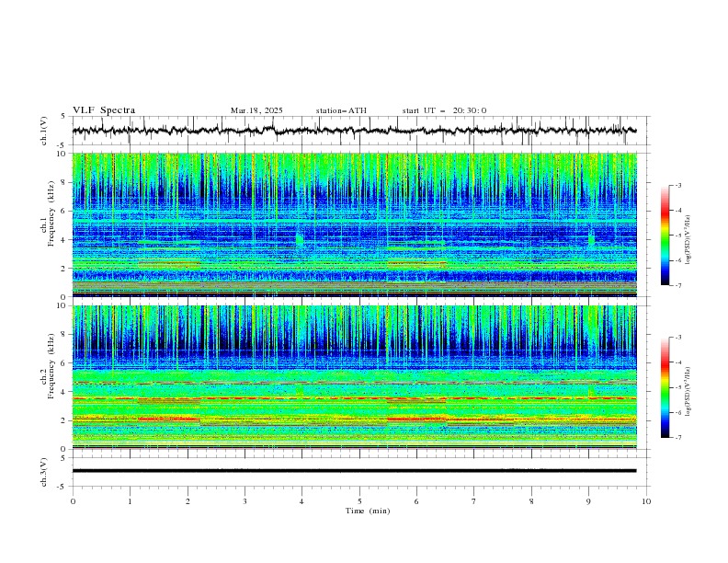728x563 pixels.
Task: Click inside the ch.1 spectrogram panel
Action: point(354,224)
